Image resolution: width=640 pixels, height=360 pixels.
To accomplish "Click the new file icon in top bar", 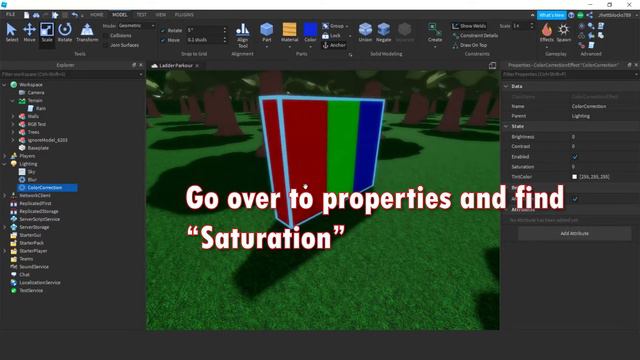I will click(x=26, y=15).
